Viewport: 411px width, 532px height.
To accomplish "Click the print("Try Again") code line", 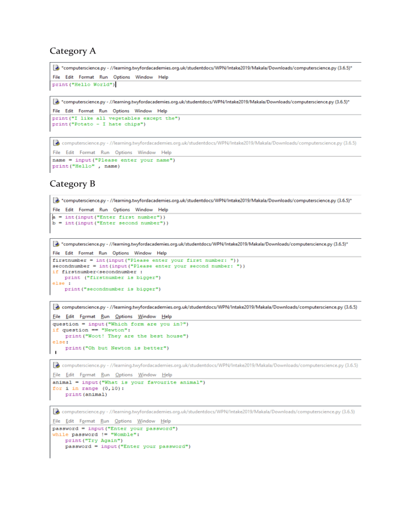I will click(x=94, y=440).
